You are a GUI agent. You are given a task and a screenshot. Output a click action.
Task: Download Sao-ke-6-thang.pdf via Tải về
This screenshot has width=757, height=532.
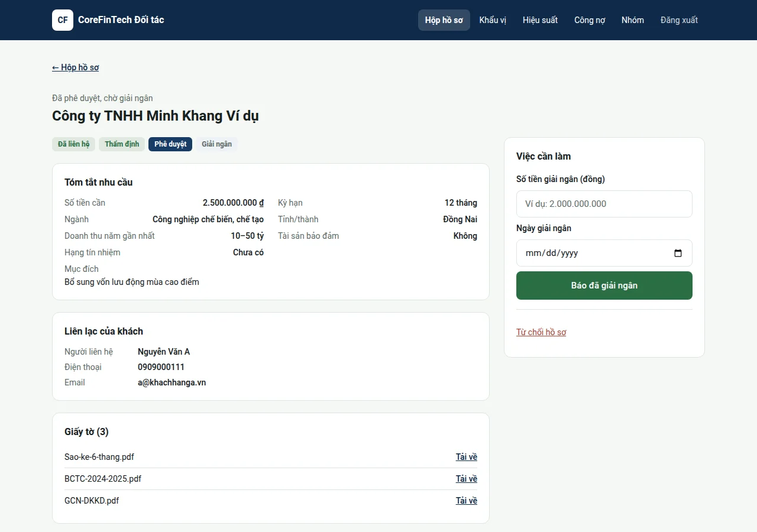[x=466, y=457]
